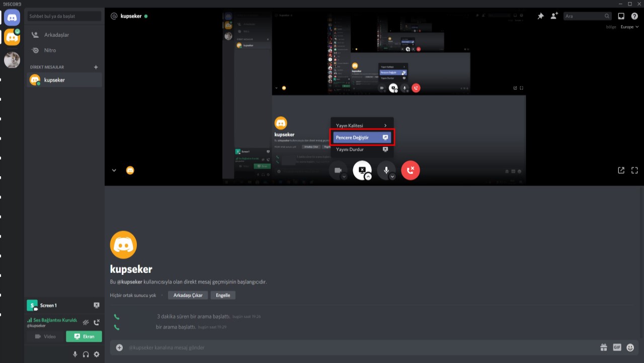Open user settings gear icon
The width and height of the screenshot is (644, 363).
click(x=97, y=354)
